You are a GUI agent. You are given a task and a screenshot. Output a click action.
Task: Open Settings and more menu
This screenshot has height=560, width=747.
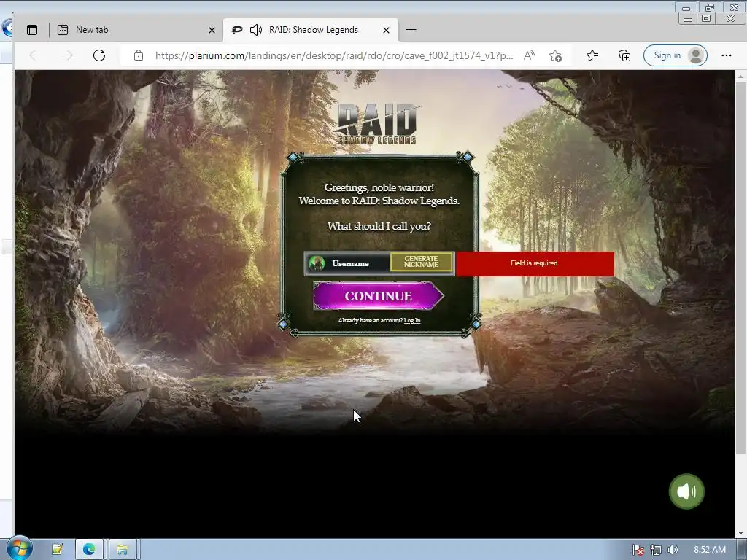point(726,55)
